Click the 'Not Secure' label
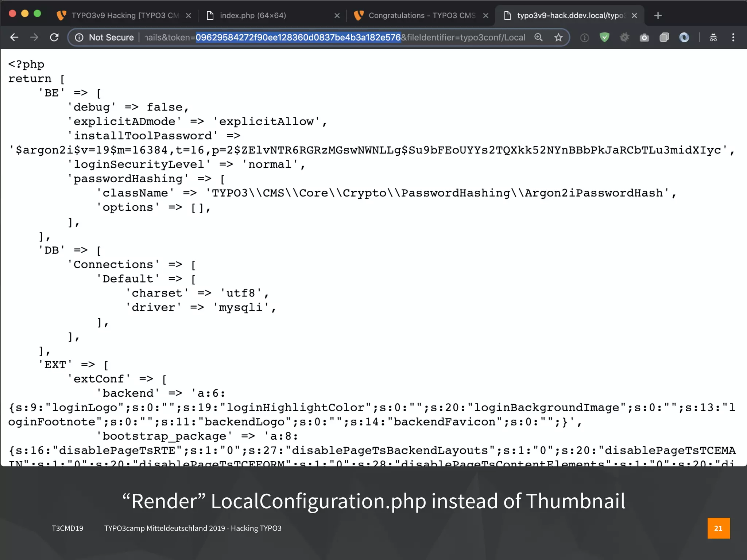747x560 pixels. pyautogui.click(x=111, y=37)
